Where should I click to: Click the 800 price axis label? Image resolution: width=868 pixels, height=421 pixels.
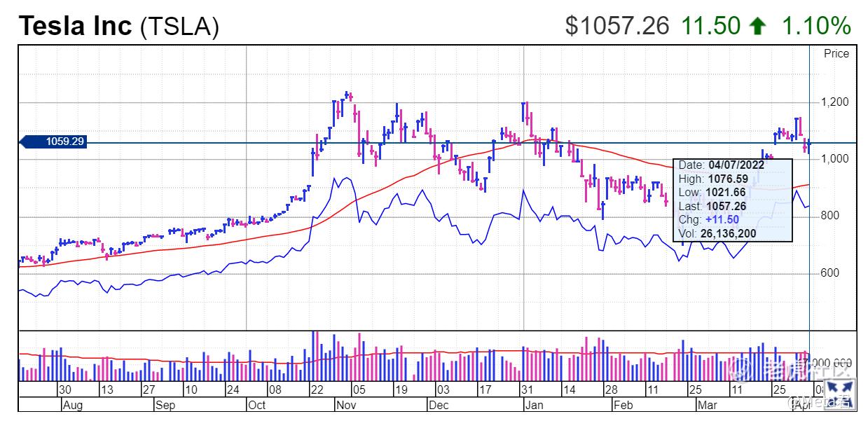[x=830, y=216]
